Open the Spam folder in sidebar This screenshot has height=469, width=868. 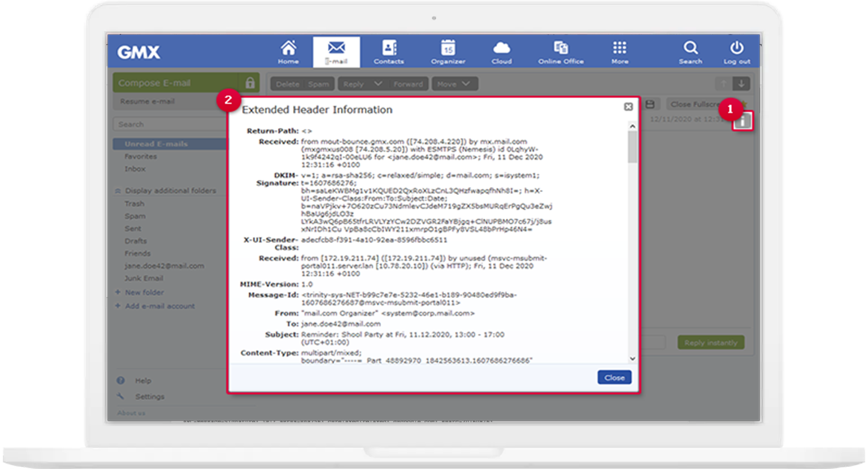(135, 216)
